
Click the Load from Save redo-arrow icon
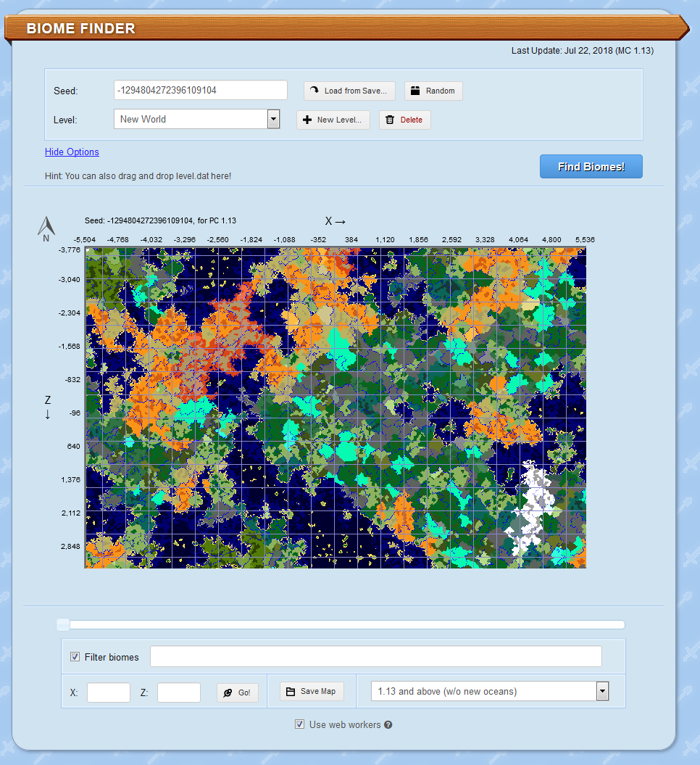[314, 91]
